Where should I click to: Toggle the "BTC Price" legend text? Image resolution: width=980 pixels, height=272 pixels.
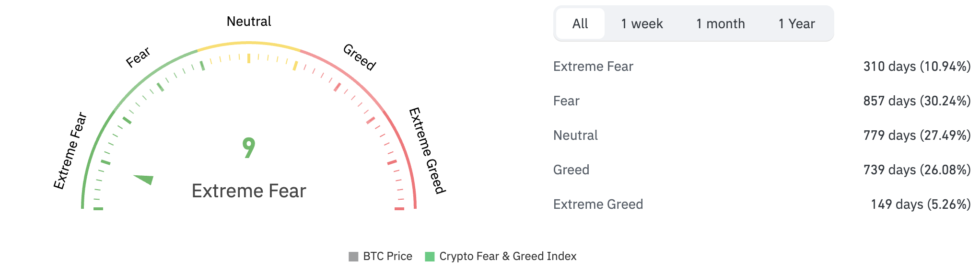[387, 257]
